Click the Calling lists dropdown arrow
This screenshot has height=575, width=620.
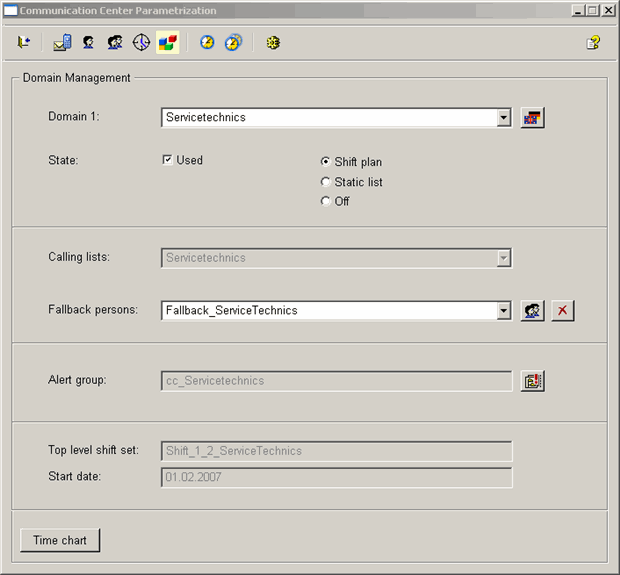(503, 258)
